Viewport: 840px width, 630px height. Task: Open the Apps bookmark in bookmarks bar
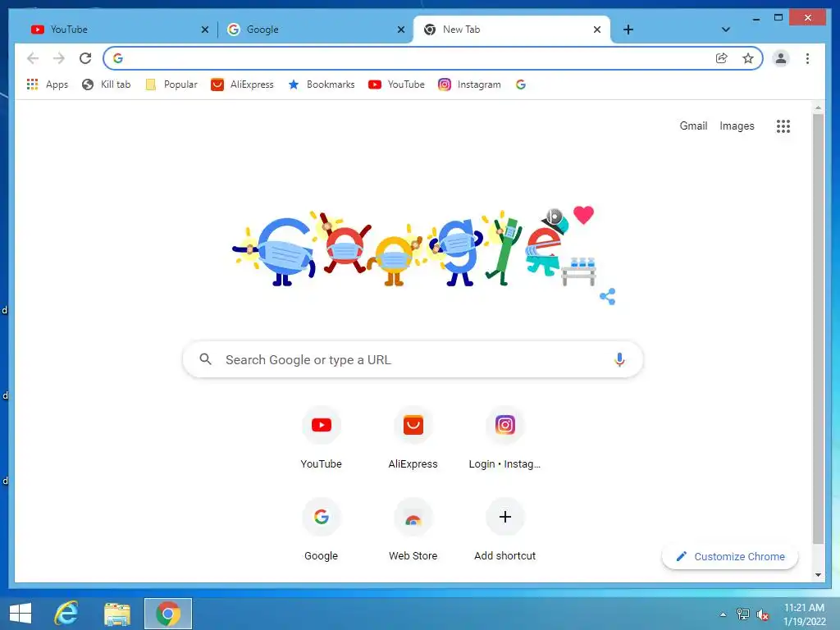pyautogui.click(x=48, y=84)
